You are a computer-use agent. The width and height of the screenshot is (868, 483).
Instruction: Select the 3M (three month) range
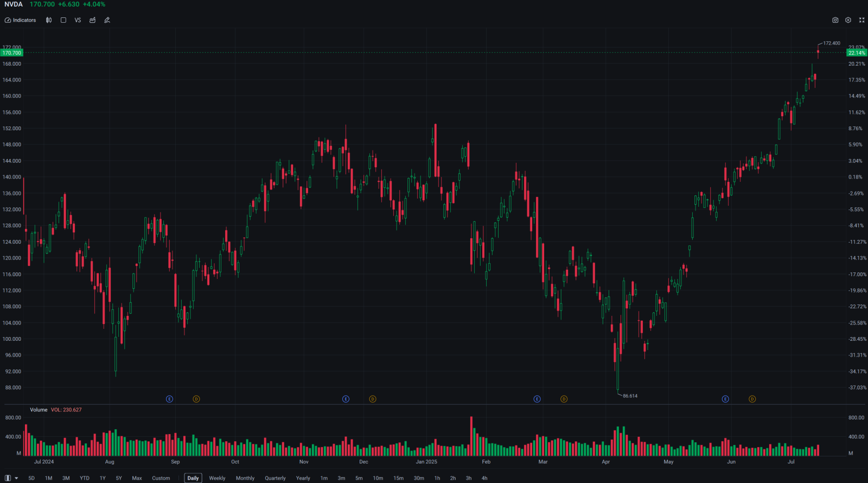pyautogui.click(x=66, y=478)
